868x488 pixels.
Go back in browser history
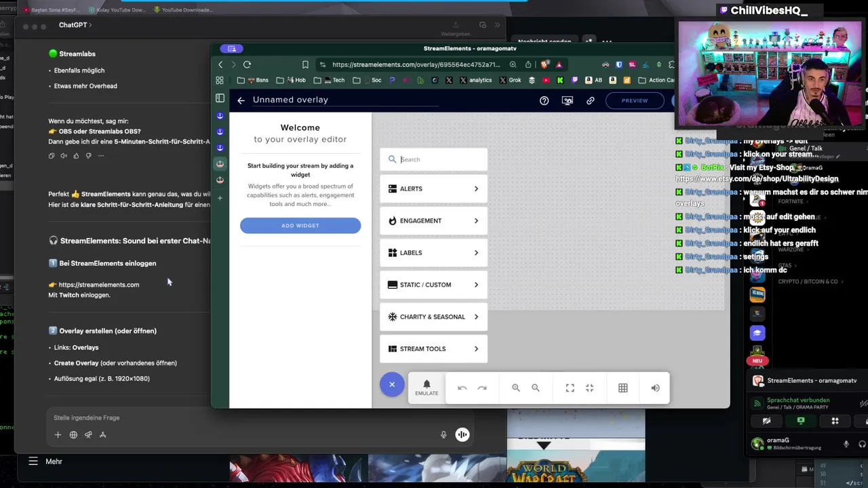pyautogui.click(x=220, y=64)
